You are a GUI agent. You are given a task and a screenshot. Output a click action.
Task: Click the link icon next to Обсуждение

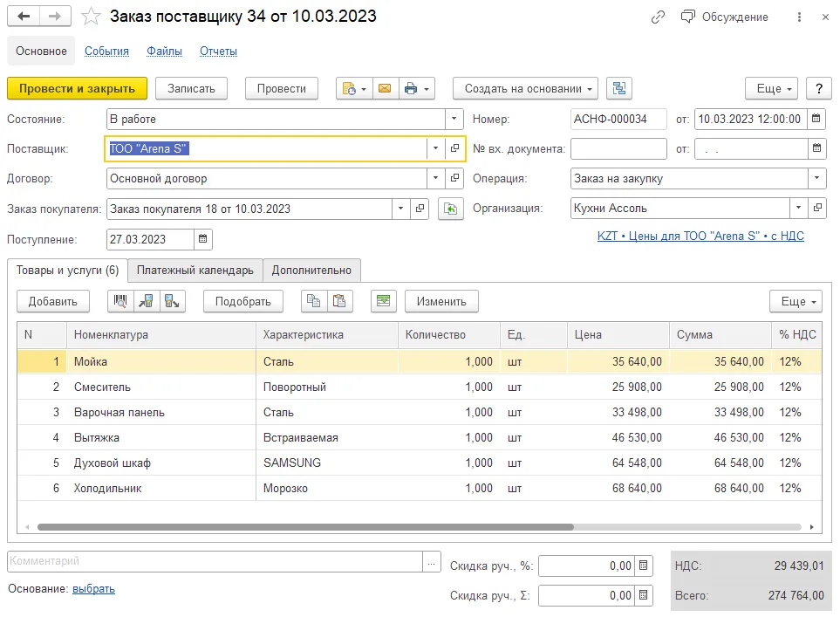[658, 17]
